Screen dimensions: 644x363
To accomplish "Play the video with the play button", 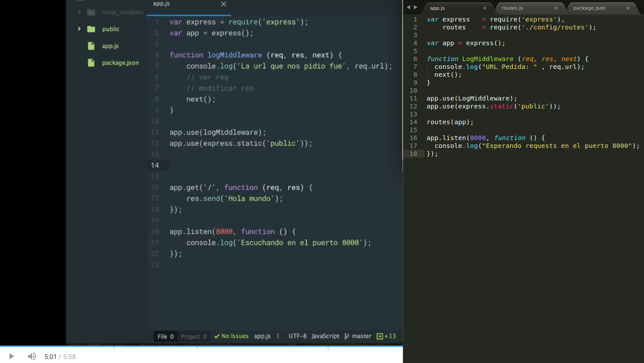I will tap(11, 356).
